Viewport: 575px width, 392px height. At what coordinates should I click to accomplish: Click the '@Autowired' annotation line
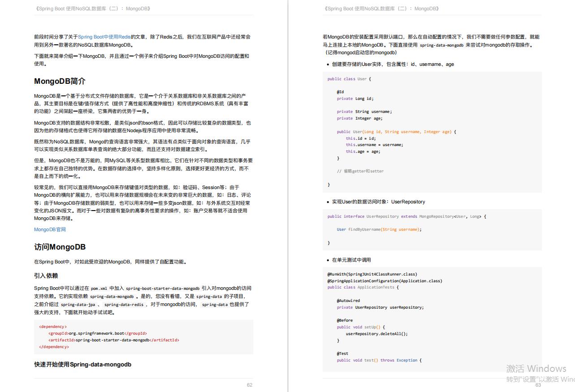(348, 301)
